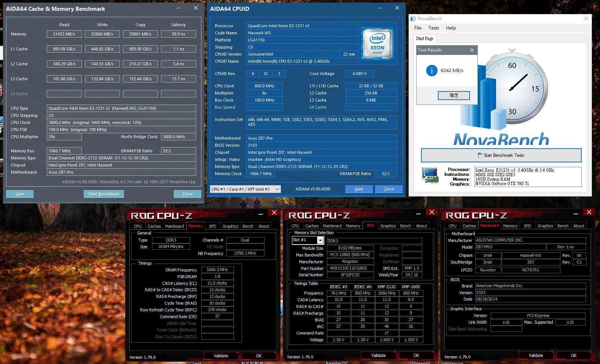Click NB Frequency value 3799.1 MHz
The image size is (600, 364).
coord(245,253)
